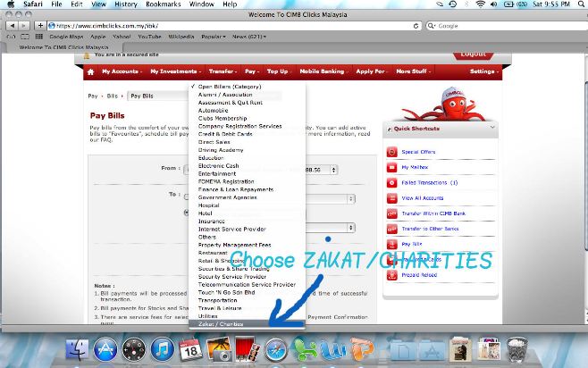Click the Transfer to Other Banks icon
The image size is (588, 368).
coord(392,229)
